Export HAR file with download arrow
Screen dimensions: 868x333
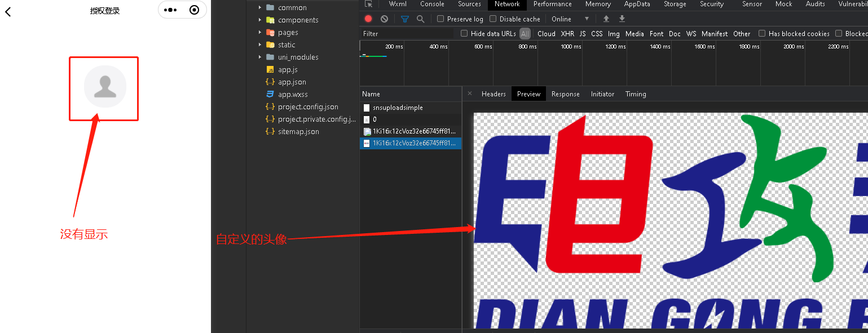coord(622,19)
